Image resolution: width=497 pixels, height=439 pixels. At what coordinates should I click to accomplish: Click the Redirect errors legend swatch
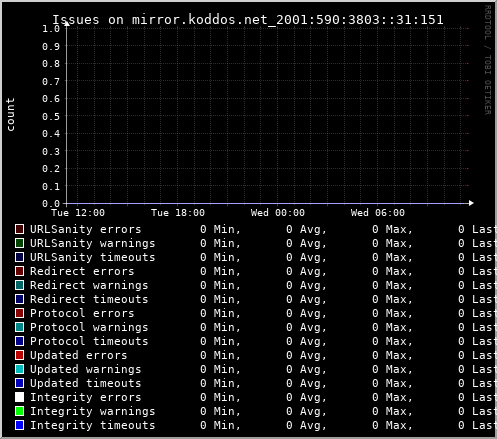(x=19, y=271)
